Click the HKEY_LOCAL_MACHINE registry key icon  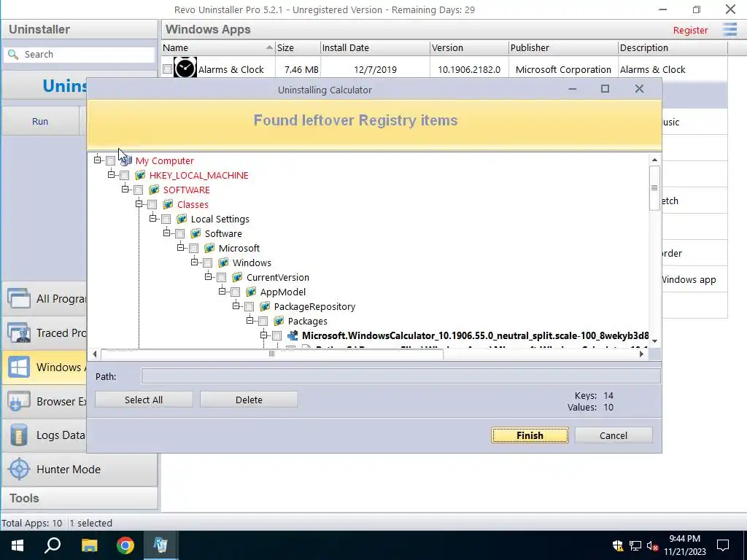click(140, 175)
